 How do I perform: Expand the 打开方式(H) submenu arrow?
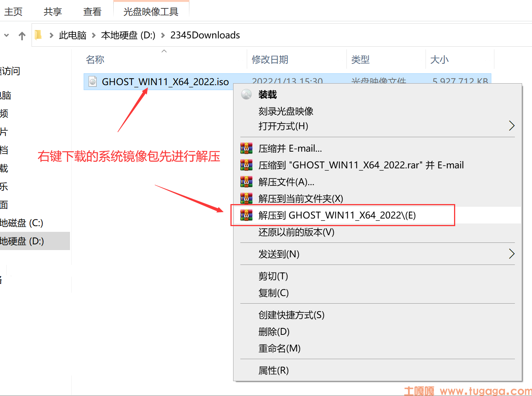point(511,126)
